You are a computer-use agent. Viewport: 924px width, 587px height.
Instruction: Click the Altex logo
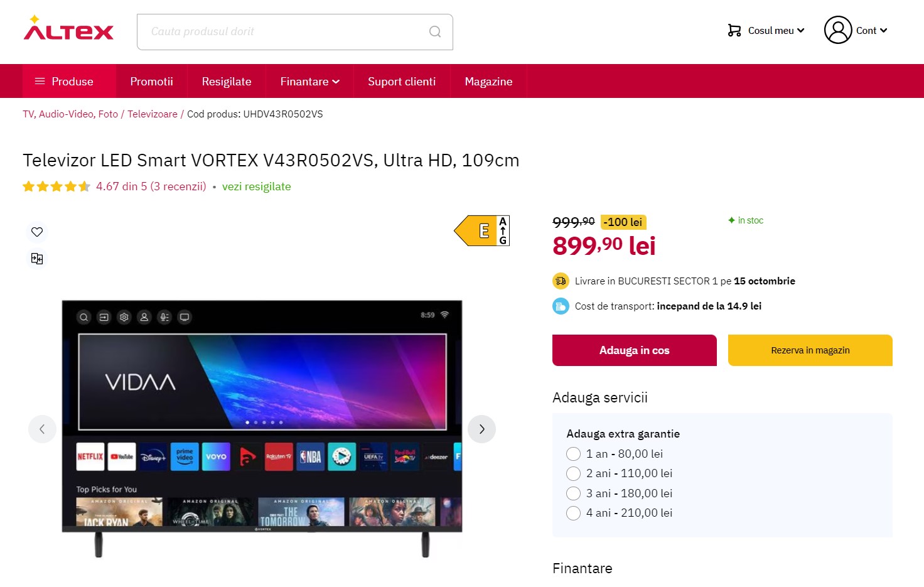pyautogui.click(x=68, y=29)
